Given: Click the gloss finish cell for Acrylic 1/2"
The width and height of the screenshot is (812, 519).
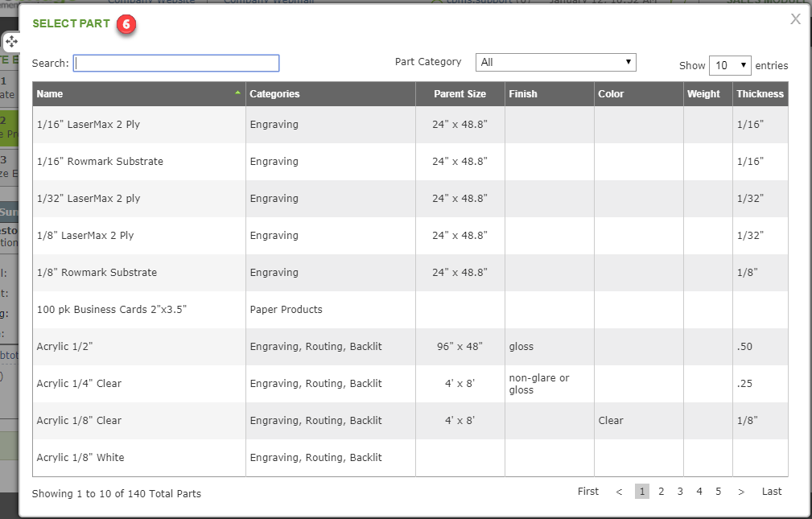Looking at the screenshot, I should coord(550,347).
